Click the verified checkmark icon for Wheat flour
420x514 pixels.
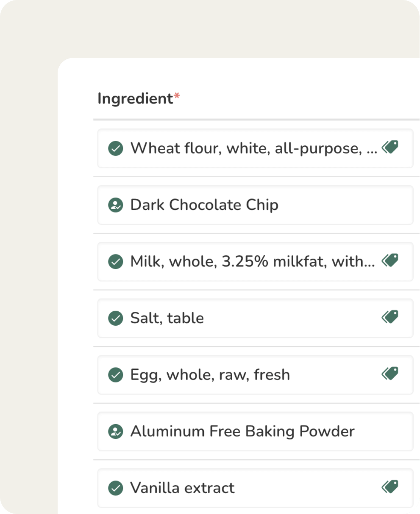pos(115,149)
